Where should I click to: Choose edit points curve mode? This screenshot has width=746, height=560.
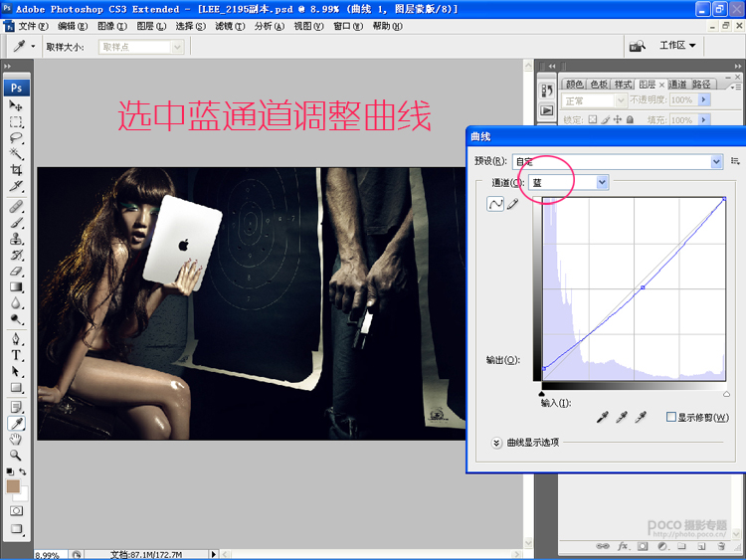point(495,204)
